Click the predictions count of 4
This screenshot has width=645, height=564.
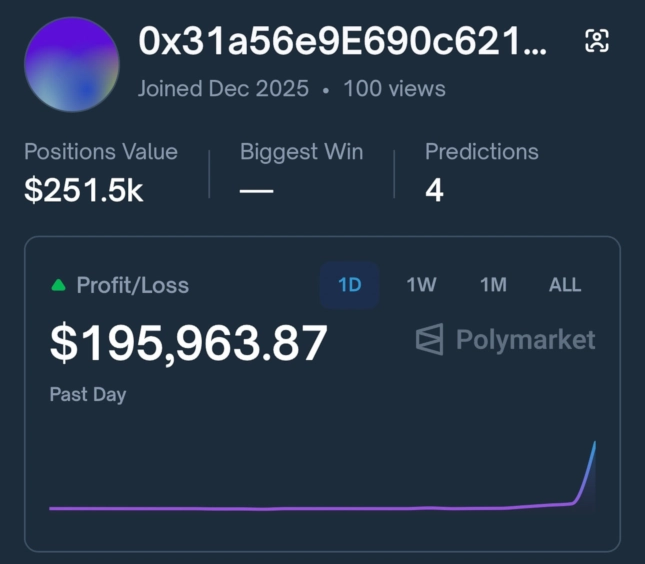(434, 190)
